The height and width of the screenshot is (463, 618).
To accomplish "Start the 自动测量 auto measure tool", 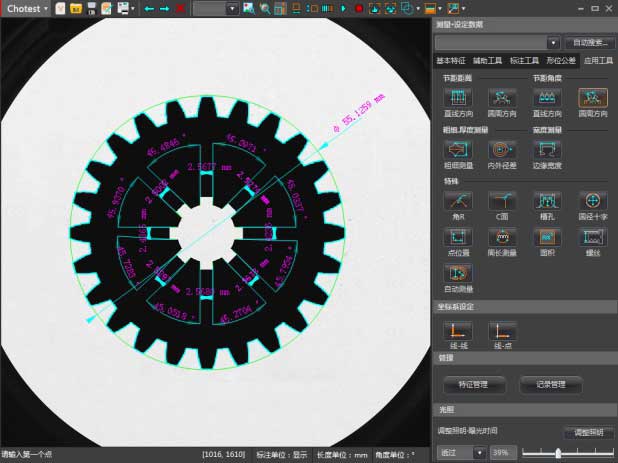I will click(459, 273).
